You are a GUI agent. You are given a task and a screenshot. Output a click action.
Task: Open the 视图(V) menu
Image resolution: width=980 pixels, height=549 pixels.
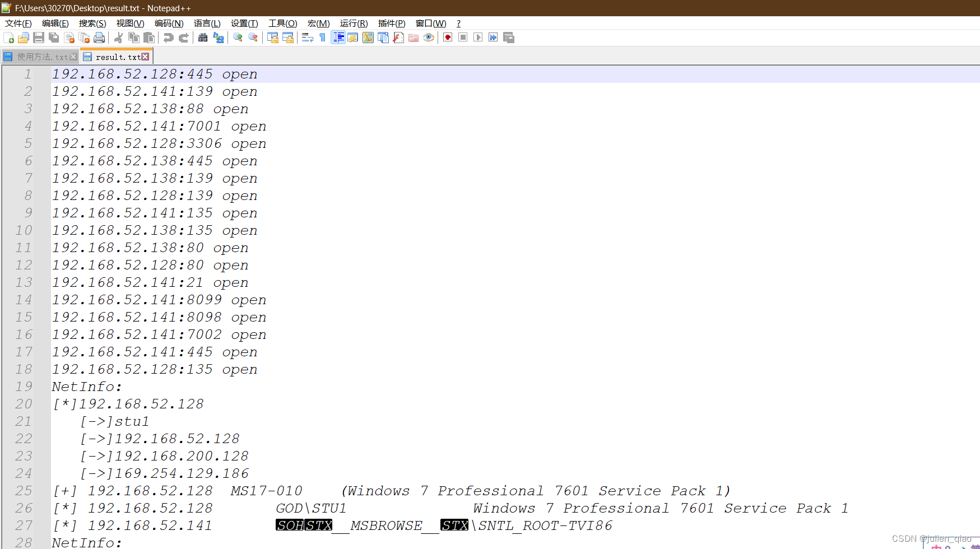tap(131, 23)
